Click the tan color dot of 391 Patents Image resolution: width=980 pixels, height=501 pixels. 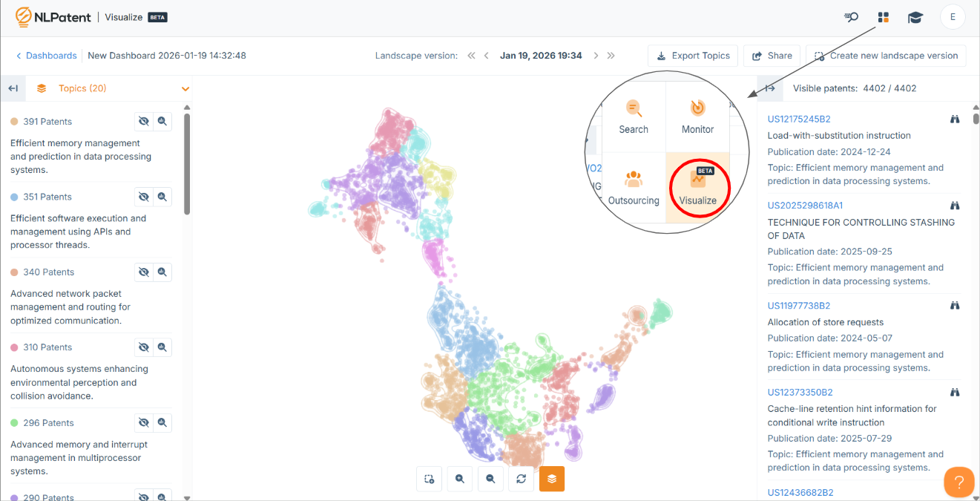[14, 122]
